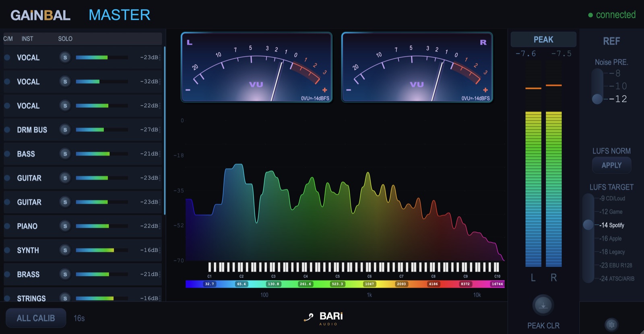Open the three-dot menu beside VOCAL -32dB
Viewport: 644px width, 334px height.
pos(160,81)
